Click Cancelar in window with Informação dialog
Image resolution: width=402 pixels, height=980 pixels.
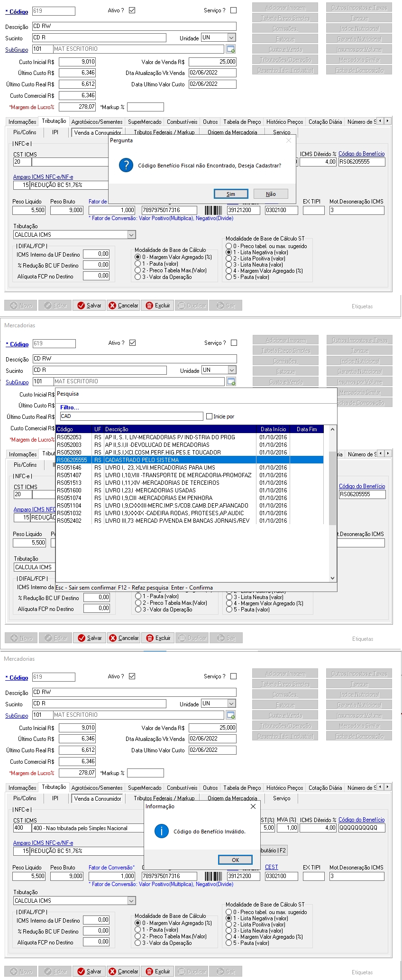123,971
